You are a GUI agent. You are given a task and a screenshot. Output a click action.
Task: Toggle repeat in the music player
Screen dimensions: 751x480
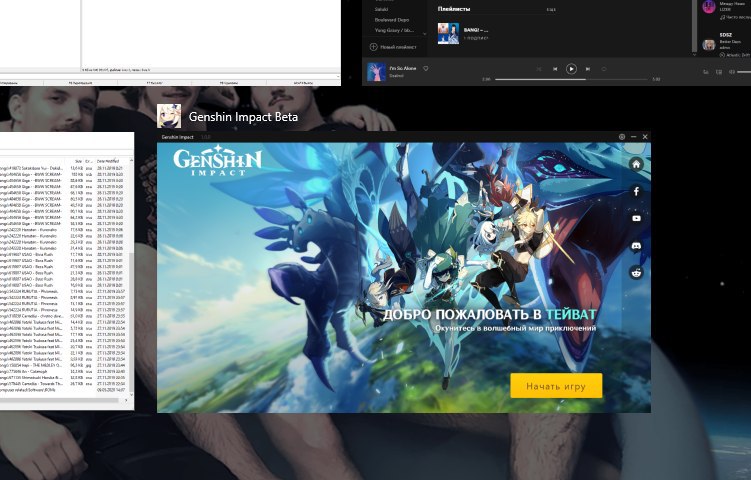tap(604, 69)
